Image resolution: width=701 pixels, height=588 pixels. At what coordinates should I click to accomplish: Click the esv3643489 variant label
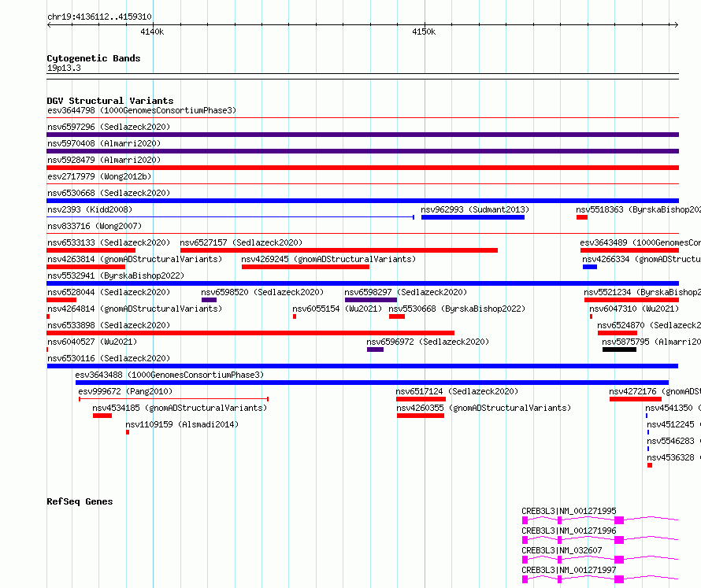pos(640,242)
